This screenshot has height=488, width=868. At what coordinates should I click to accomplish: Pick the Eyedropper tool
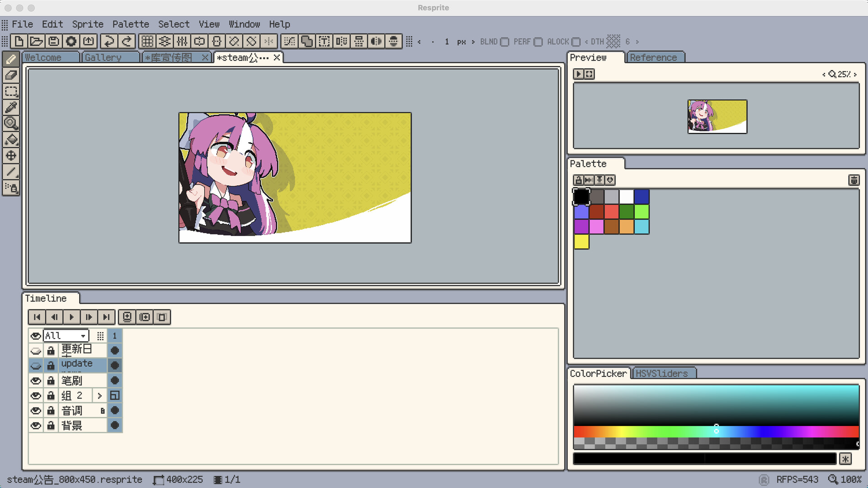[x=11, y=108]
